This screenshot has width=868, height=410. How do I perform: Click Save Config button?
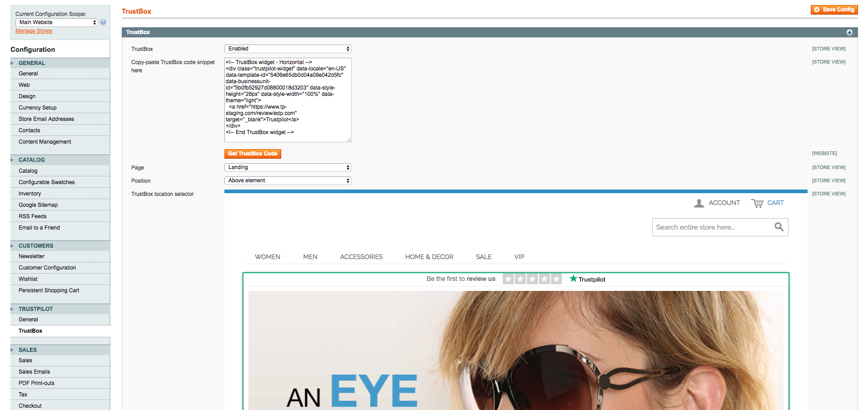(x=834, y=10)
